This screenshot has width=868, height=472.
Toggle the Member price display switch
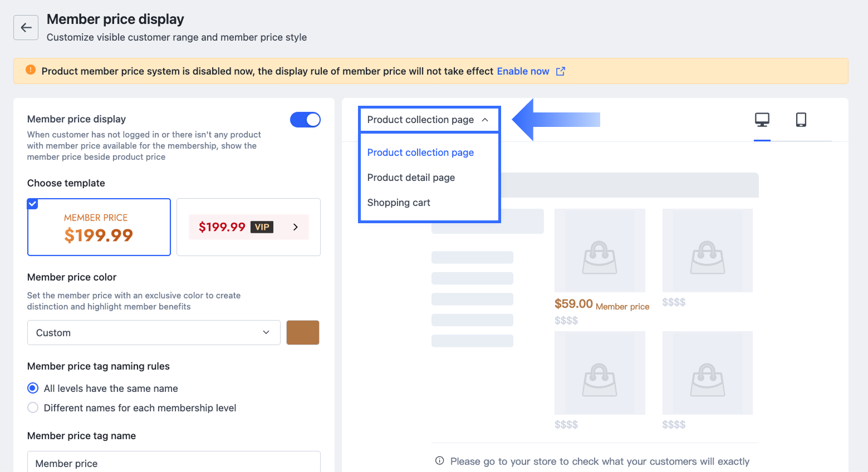point(305,120)
